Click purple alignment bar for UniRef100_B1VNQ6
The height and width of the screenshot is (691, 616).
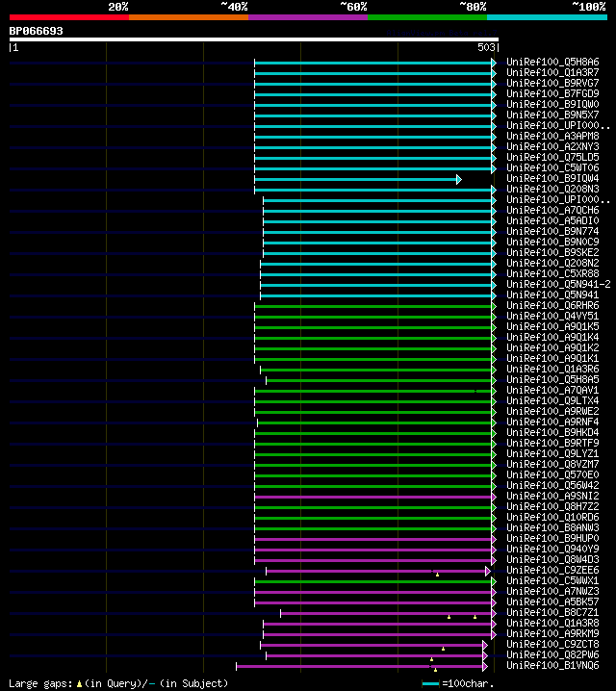point(362,666)
